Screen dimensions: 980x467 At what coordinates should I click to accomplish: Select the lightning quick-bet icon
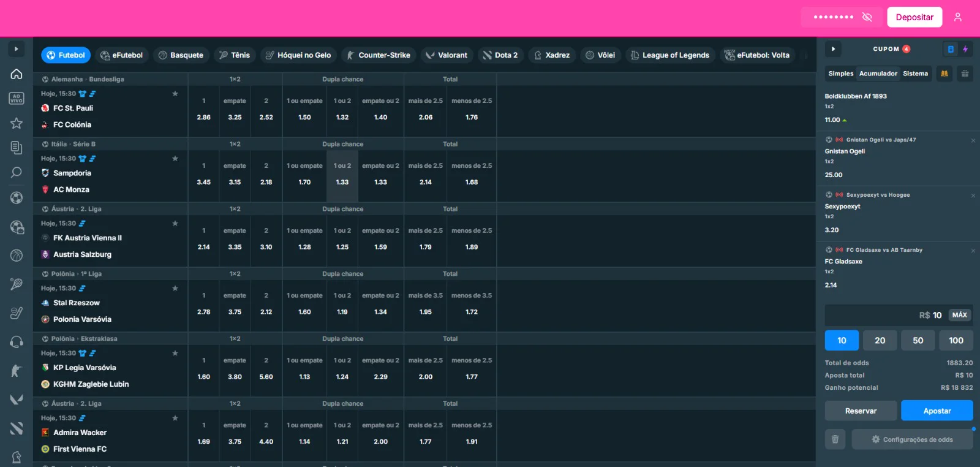(965, 49)
